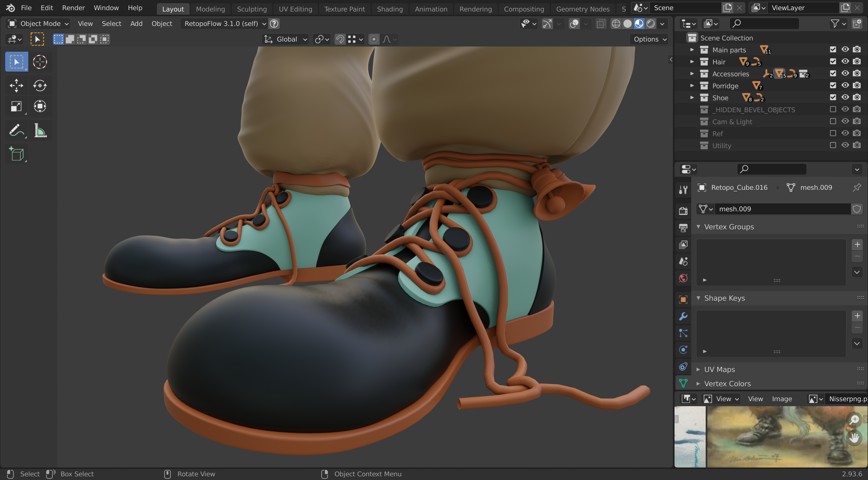Open the Global transform orientation dropdown
Viewport: 868px width, 480px height.
coord(286,39)
